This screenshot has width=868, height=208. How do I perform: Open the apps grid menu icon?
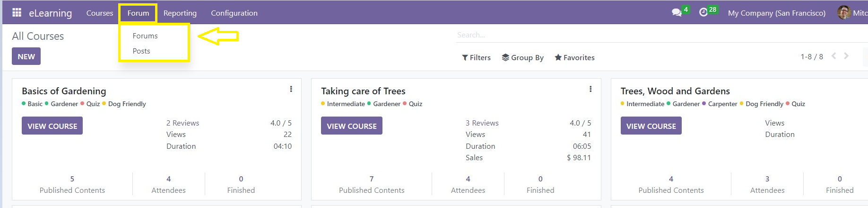17,13
